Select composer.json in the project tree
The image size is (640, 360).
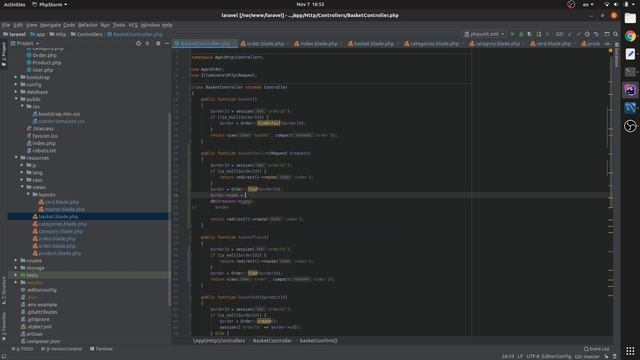point(43,341)
